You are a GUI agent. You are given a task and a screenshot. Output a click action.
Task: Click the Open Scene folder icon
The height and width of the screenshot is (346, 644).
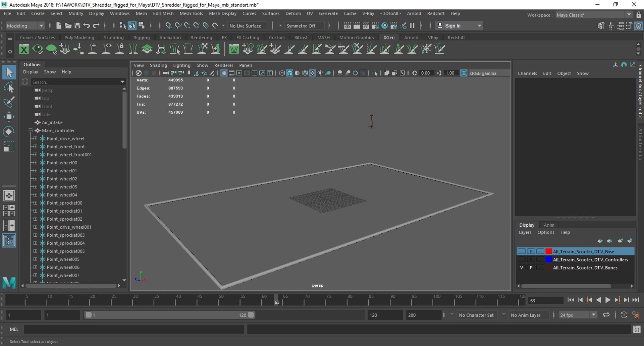coord(68,25)
